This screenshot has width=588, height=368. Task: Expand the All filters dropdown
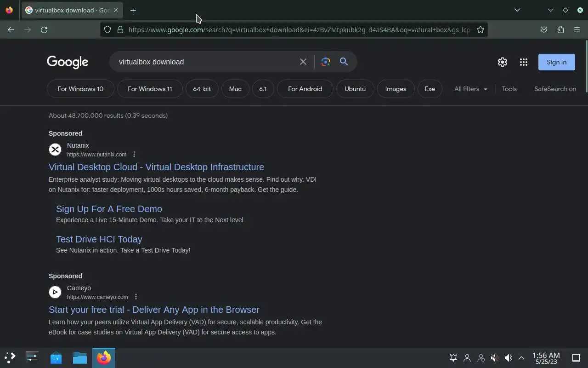(471, 89)
